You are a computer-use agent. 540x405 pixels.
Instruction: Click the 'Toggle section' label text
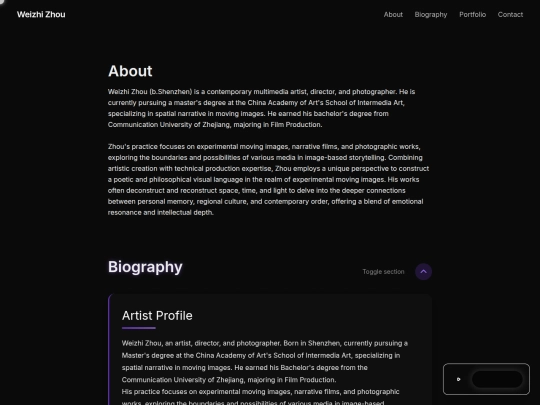pyautogui.click(x=383, y=272)
